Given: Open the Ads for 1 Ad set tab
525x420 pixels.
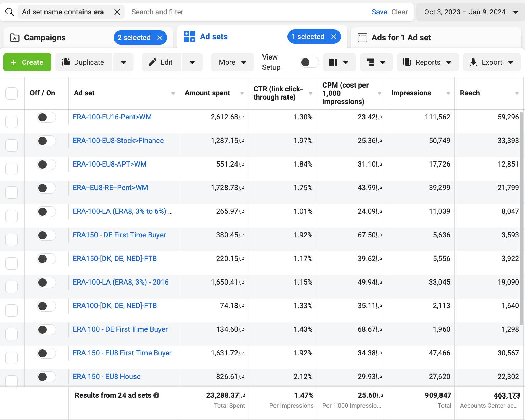Looking at the screenshot, I should click(x=401, y=38).
